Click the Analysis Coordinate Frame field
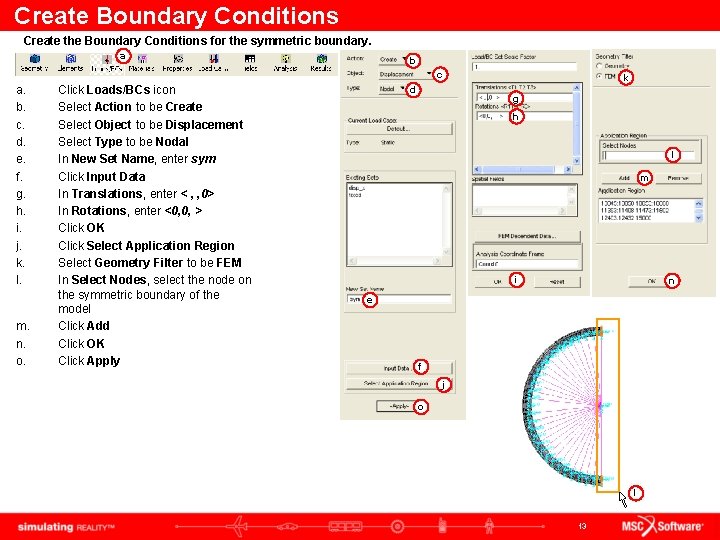This screenshot has height=540, width=720. coord(527,264)
